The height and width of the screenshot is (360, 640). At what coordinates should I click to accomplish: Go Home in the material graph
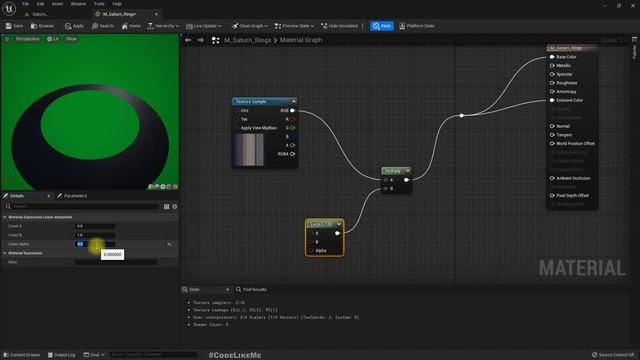coord(131,26)
